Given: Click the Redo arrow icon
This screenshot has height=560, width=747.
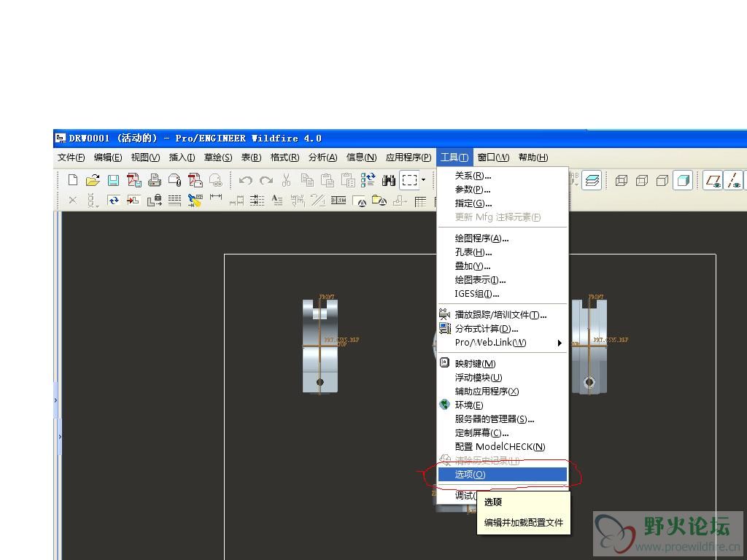Looking at the screenshot, I should click(266, 181).
